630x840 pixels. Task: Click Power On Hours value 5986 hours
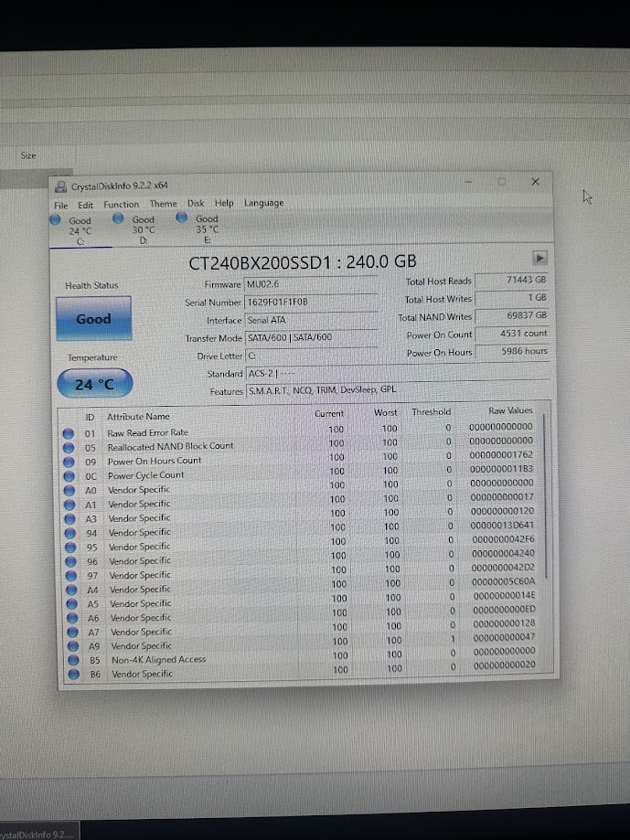tap(513, 351)
